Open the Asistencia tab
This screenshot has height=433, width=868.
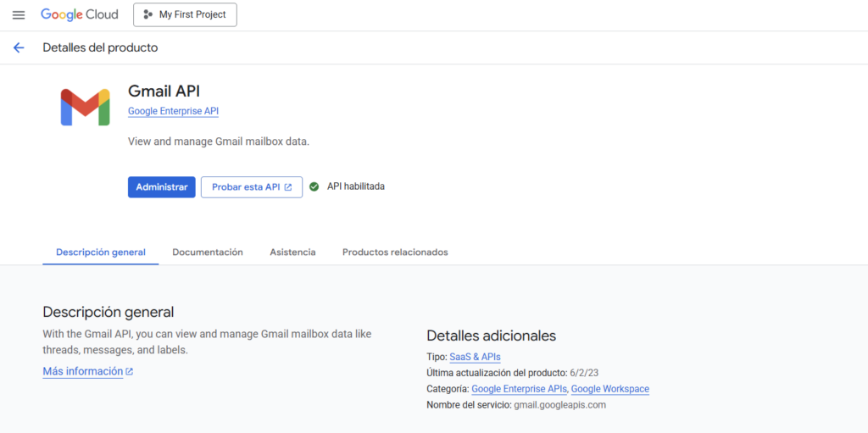pyautogui.click(x=292, y=253)
